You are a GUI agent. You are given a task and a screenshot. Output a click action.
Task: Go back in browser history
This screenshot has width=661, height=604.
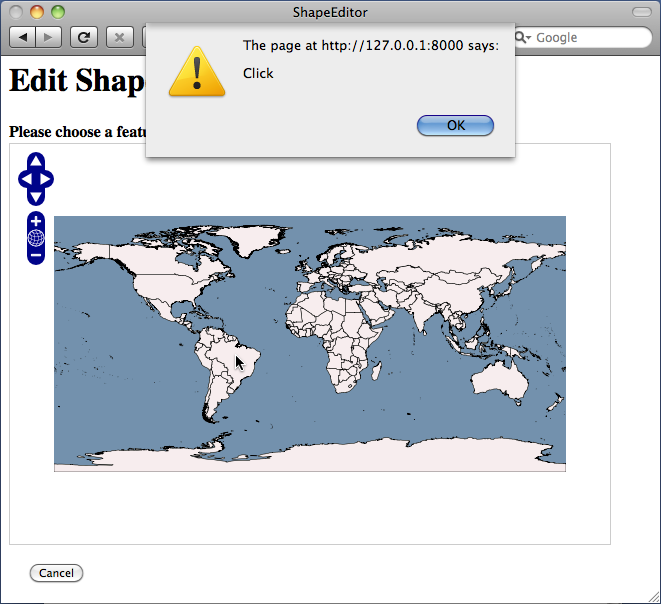click(x=22, y=38)
